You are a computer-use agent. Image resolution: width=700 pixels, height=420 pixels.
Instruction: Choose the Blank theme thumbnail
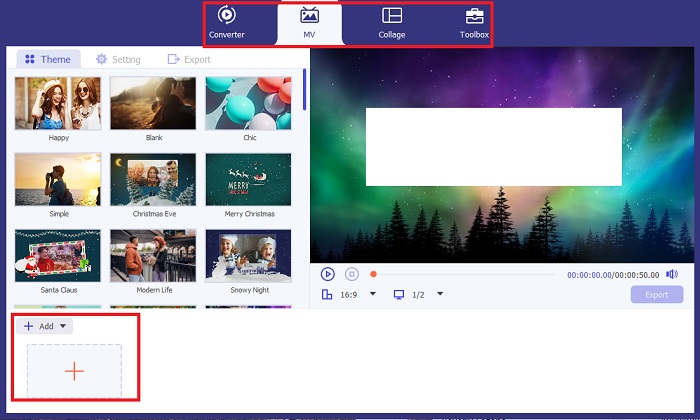[153, 103]
